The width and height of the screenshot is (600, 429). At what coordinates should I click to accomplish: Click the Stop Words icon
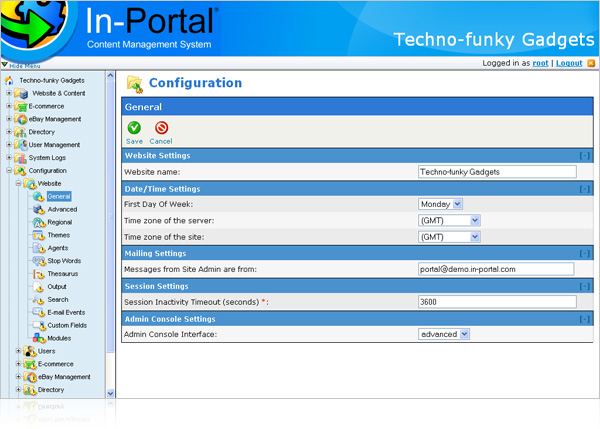click(39, 261)
